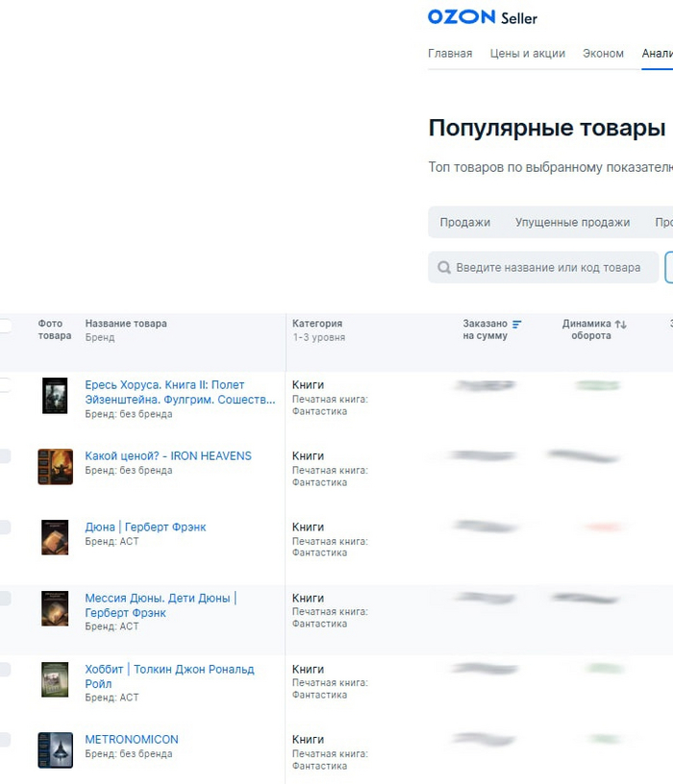The width and height of the screenshot is (673, 784).
Task: Check the Мессия Дюны row checkbox
Action: (5, 598)
